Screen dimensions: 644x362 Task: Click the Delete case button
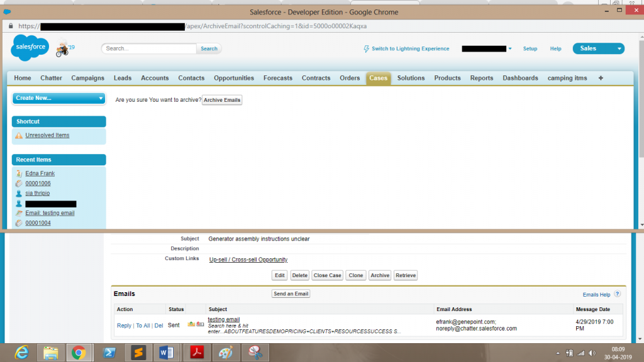click(x=299, y=275)
